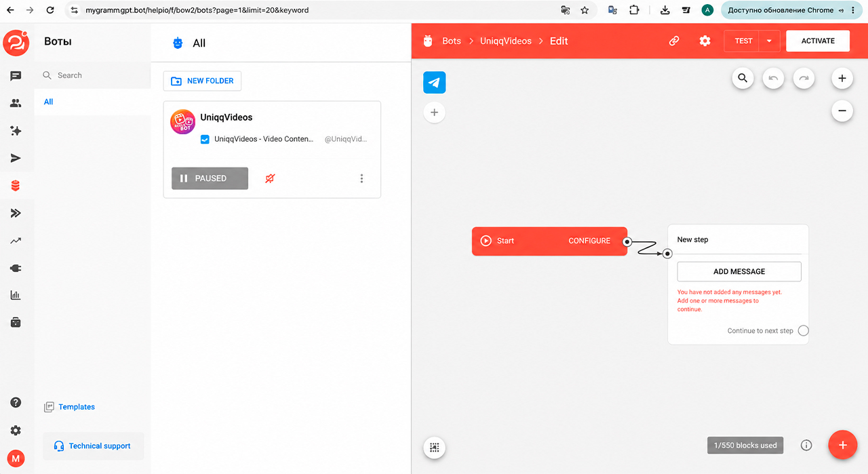Viewport: 868px width, 474px height.
Task: Open the info icon near blocks counter
Action: (x=806, y=446)
